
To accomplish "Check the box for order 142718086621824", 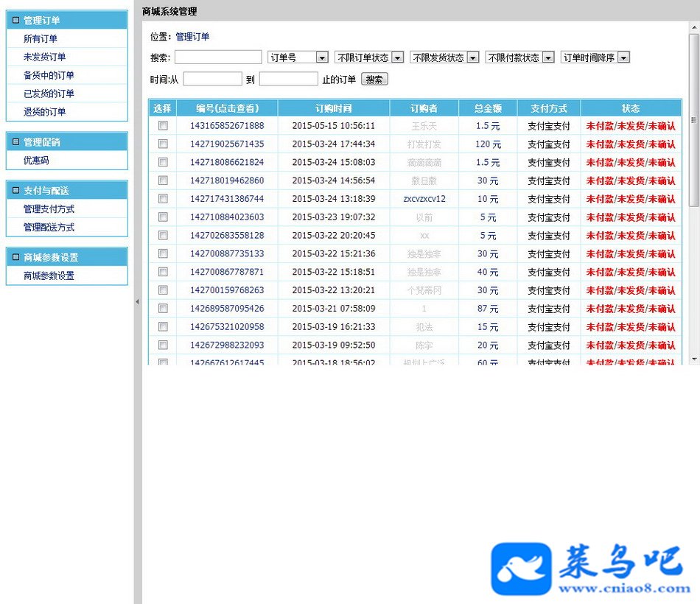I will [x=163, y=162].
